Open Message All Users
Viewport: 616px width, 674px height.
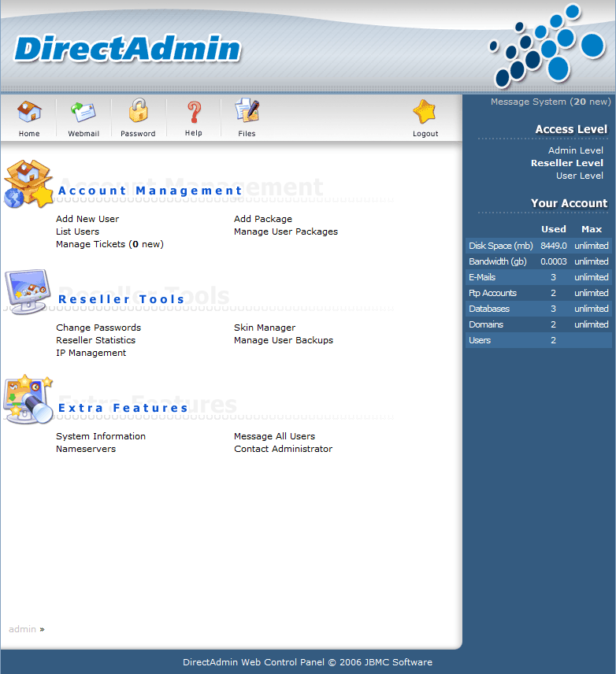[274, 436]
